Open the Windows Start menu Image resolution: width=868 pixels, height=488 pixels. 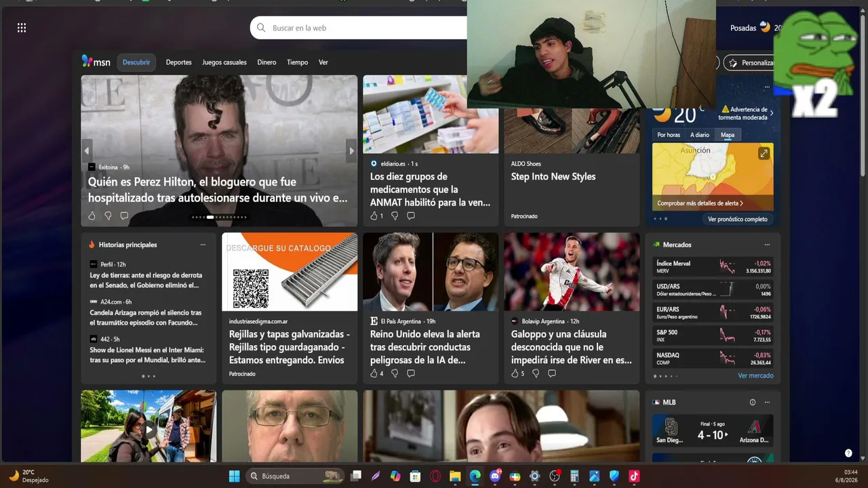point(234,476)
